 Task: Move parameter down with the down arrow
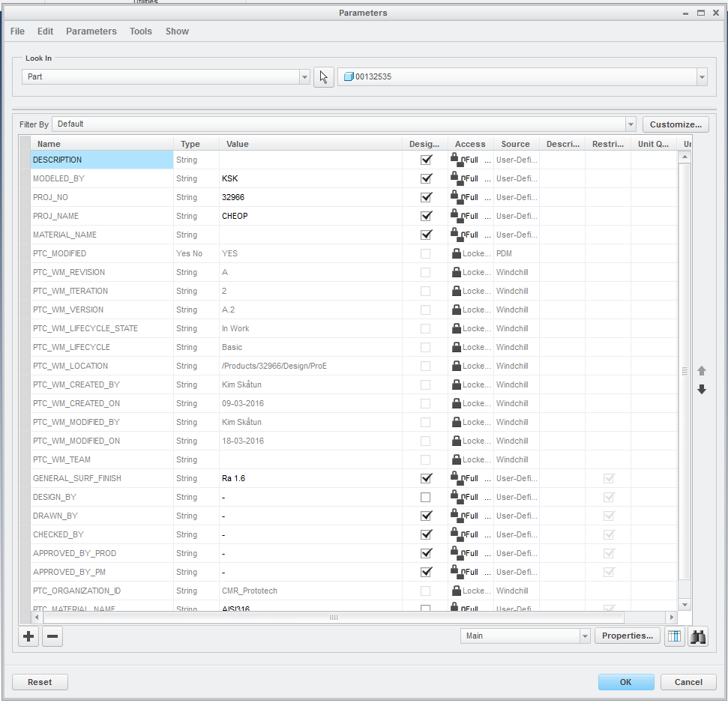pos(702,389)
